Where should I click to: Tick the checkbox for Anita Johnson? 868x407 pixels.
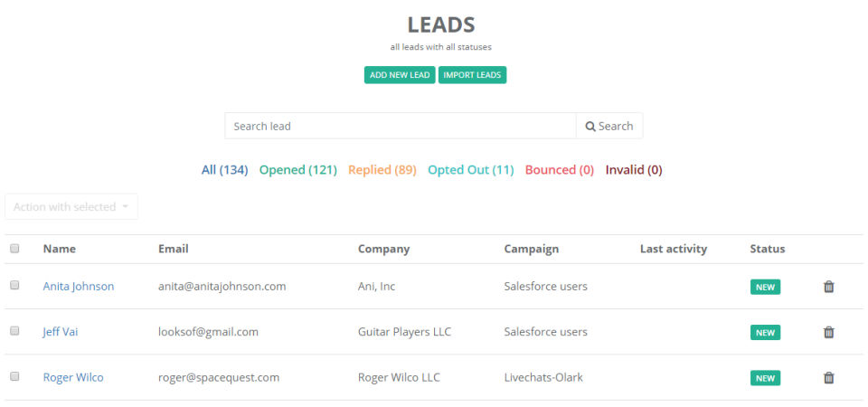[14, 285]
